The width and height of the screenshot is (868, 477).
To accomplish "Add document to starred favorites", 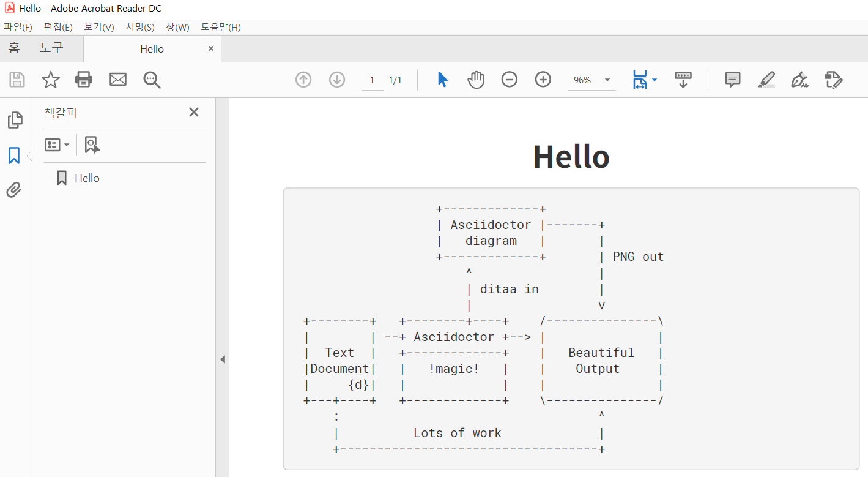I will tap(50, 80).
